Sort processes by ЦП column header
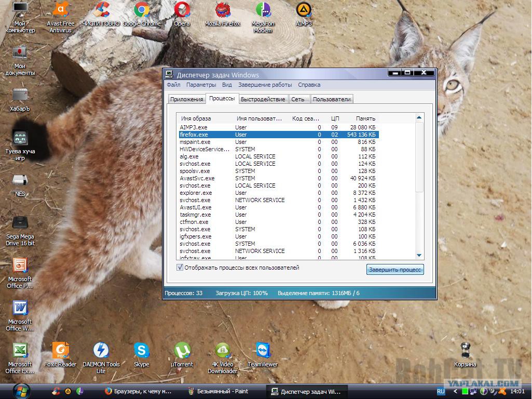Screen dimensions: 532x399 335,118
